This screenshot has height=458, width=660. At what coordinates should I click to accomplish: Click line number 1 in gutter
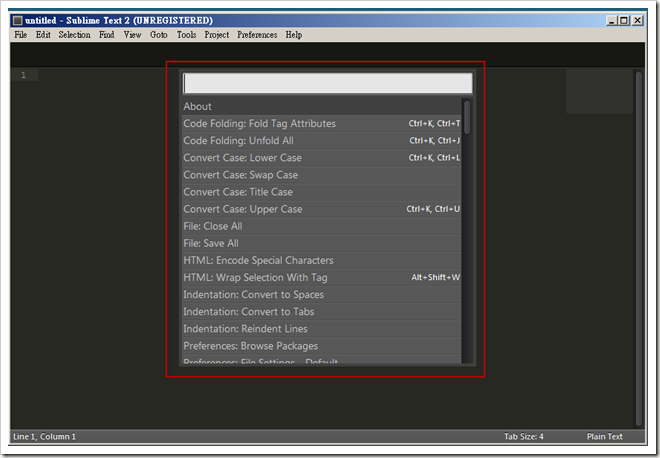(24, 75)
